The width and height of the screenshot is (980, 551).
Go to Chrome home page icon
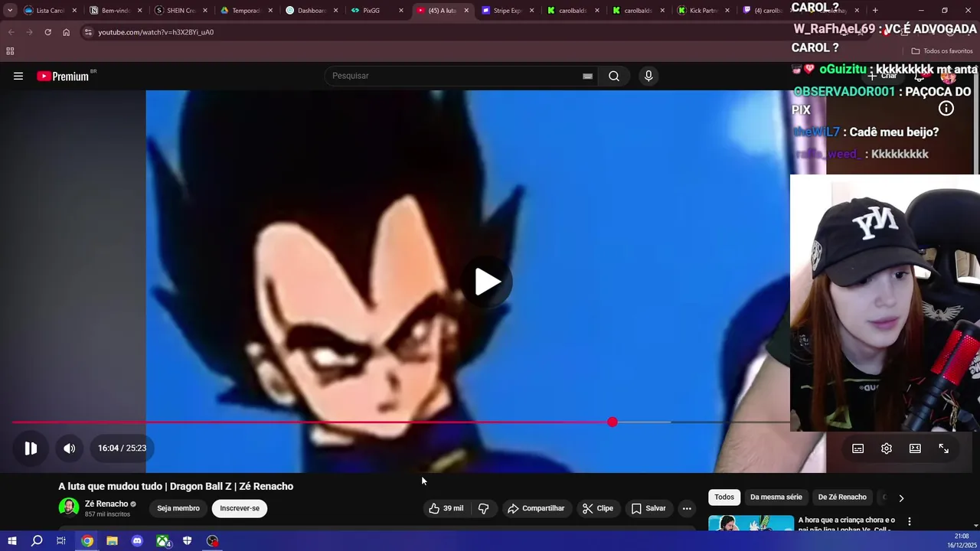pos(67,32)
